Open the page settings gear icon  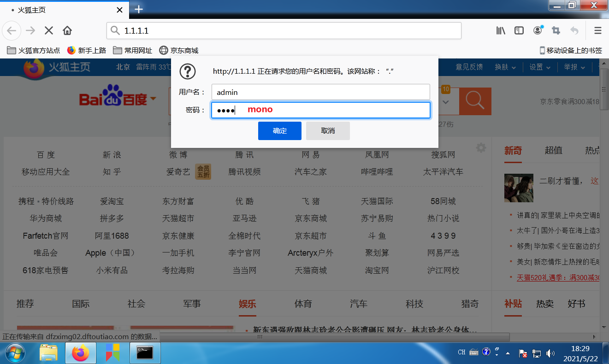[481, 148]
